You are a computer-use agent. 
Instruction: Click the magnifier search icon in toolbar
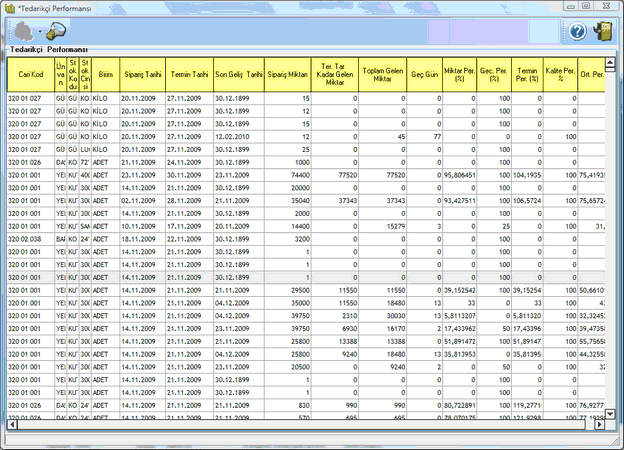tap(56, 31)
